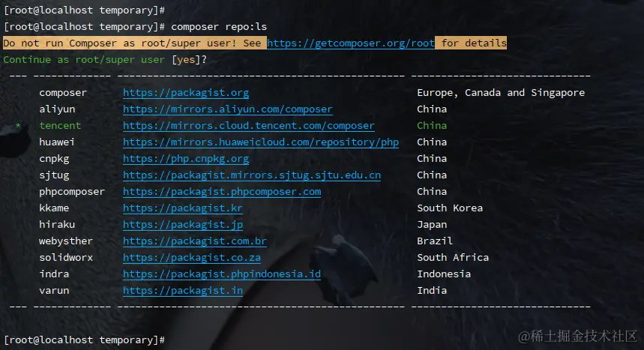Open the https://packagist.com.br link

click(195, 241)
